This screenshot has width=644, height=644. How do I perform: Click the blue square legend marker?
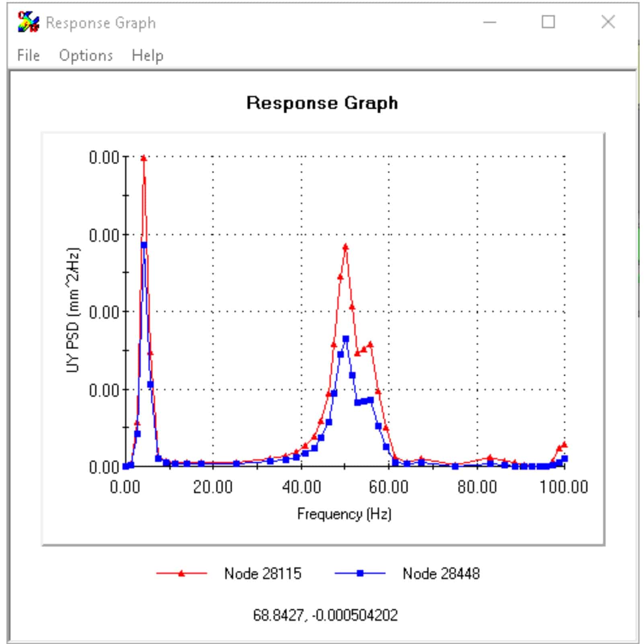pyautogui.click(x=360, y=573)
